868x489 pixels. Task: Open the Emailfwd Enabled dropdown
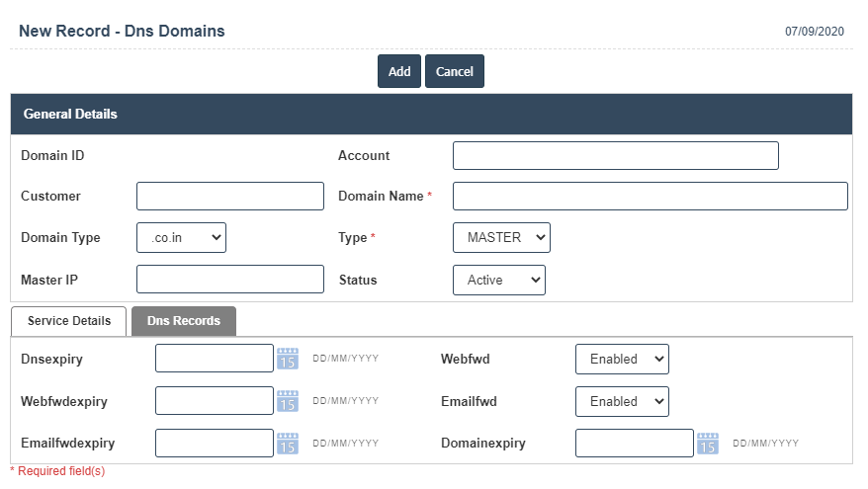pos(622,402)
